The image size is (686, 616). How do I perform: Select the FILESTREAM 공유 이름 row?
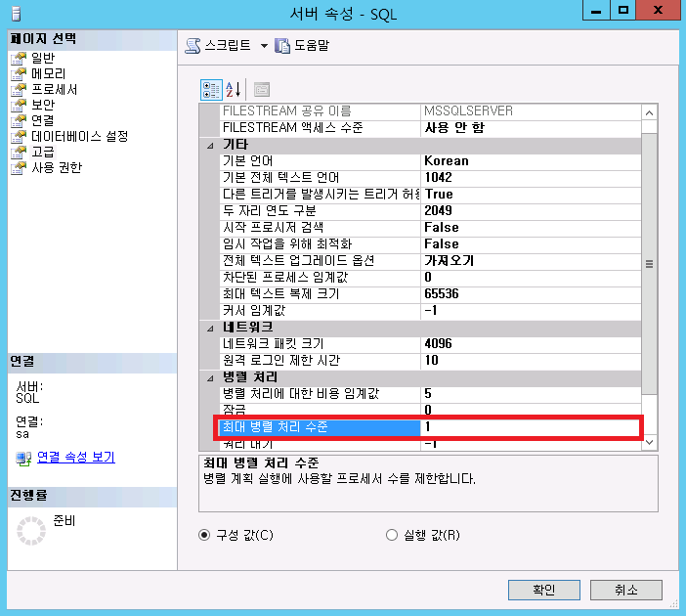click(430, 111)
